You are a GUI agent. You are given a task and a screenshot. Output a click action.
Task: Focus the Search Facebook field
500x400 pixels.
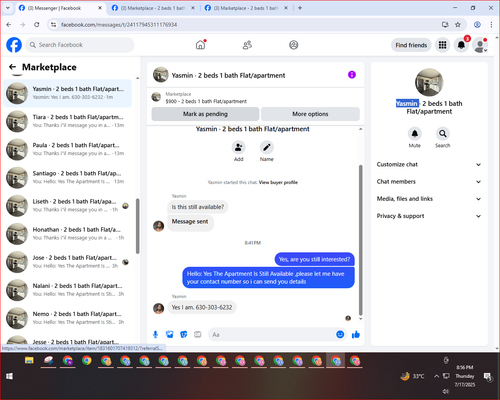(80, 45)
